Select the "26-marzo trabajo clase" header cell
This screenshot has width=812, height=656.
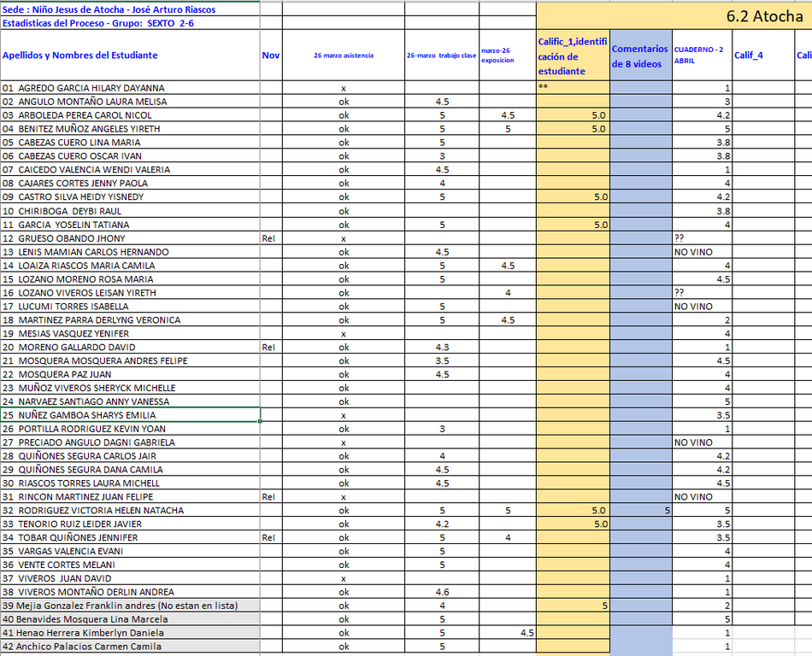pos(441,56)
